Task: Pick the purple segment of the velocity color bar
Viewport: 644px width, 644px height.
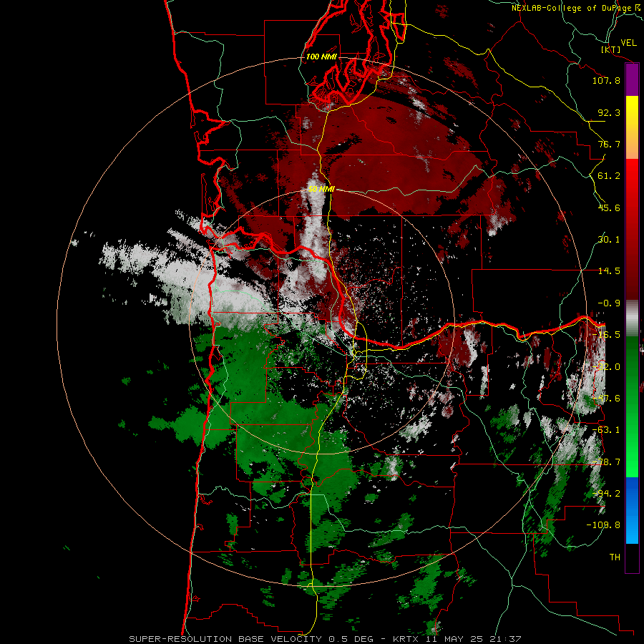Action: 632,80
